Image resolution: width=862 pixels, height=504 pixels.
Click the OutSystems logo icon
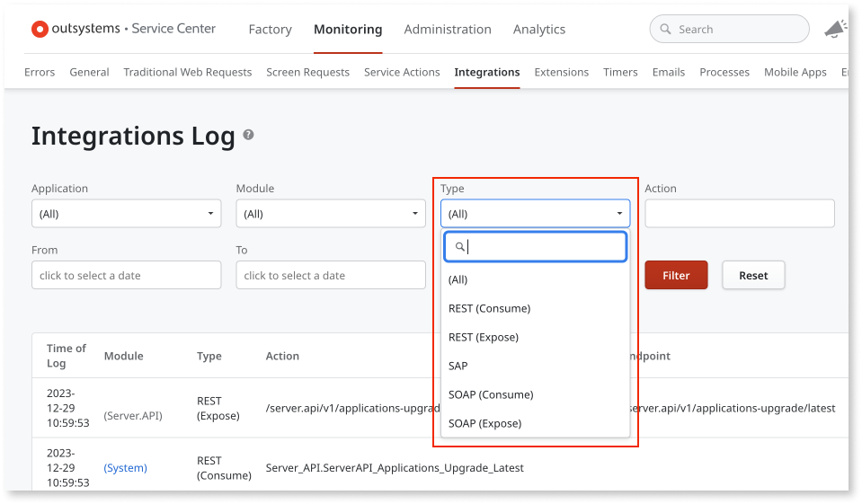pos(40,29)
